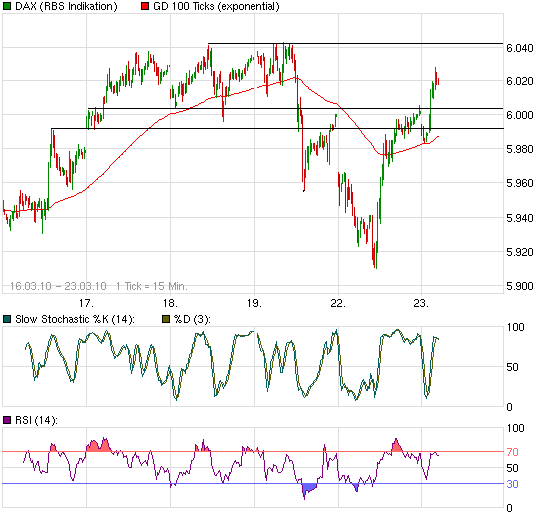Viewport: 545px width, 516px height.
Task: Click the blue oversold RSI area after 19.
Action: click(309, 488)
